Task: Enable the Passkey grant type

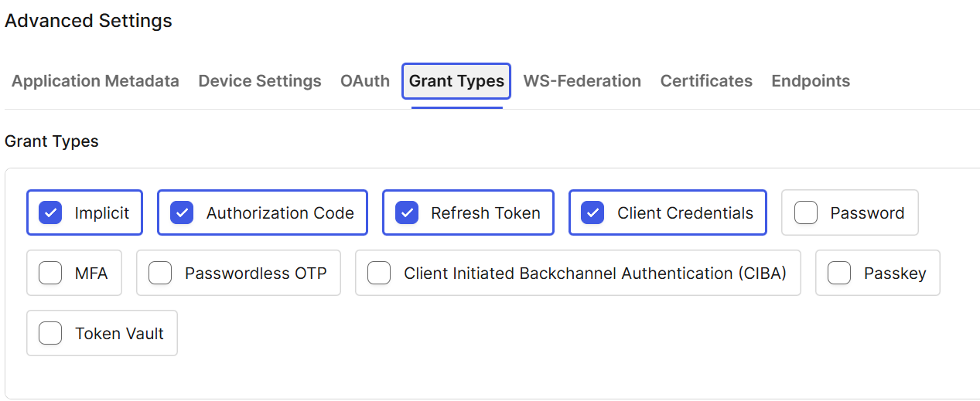Action: [x=840, y=273]
